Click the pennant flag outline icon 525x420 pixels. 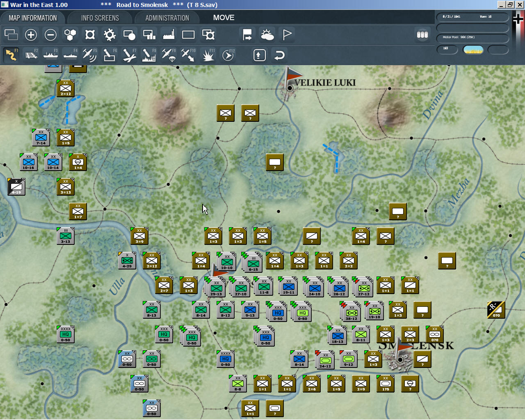[x=287, y=35]
